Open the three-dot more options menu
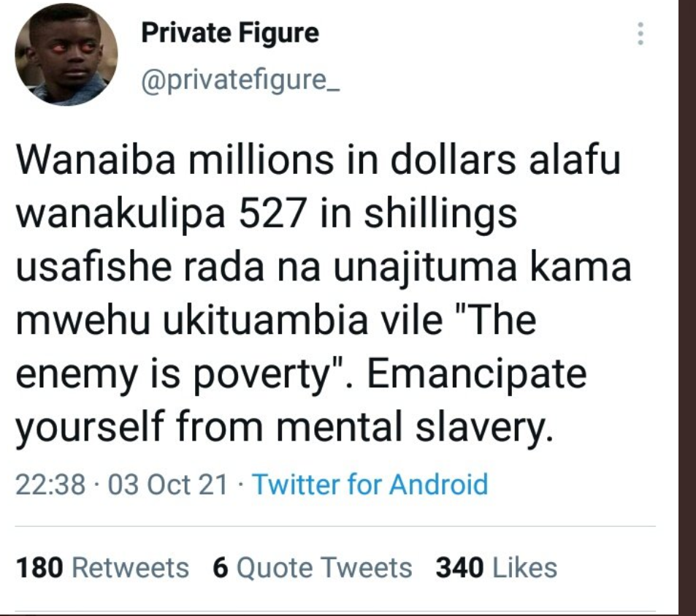This screenshot has width=696, height=616. point(640,34)
